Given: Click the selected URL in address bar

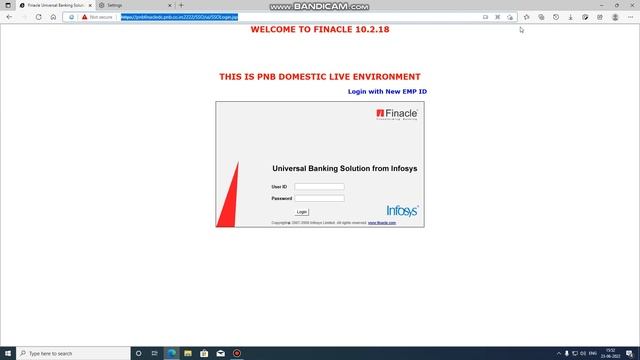Looking at the screenshot, I should (x=179, y=17).
